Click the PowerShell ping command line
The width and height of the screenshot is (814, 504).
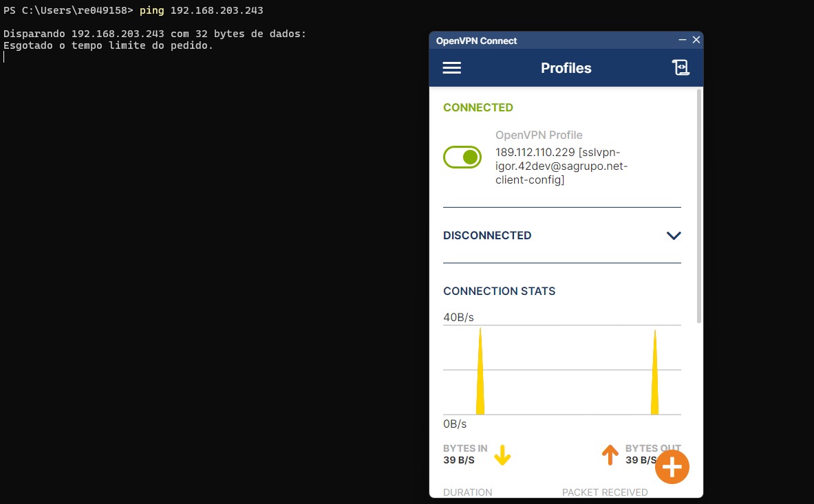(x=201, y=11)
